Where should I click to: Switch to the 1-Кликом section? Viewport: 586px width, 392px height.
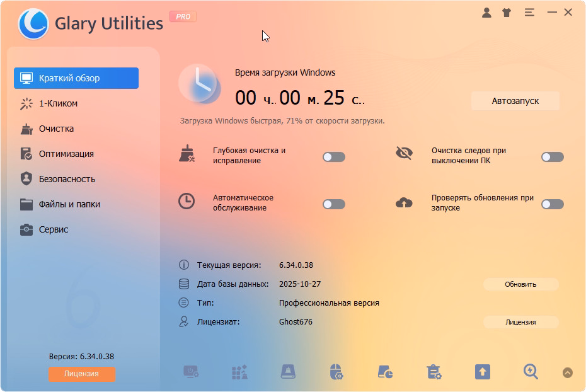58,103
